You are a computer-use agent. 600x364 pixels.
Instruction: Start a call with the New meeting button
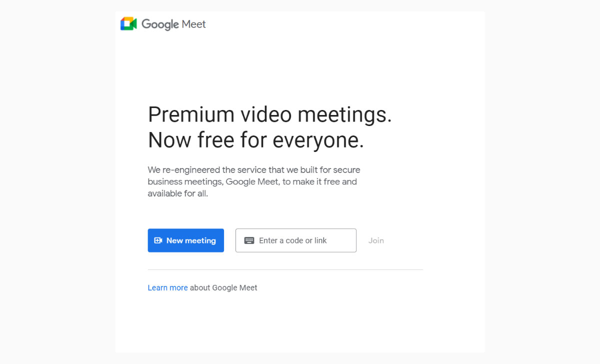(186, 240)
